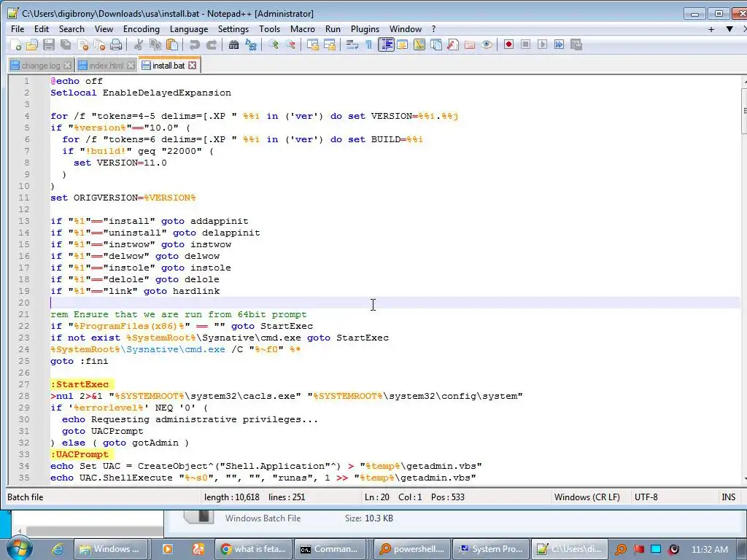Open the question mark help menu
Image resolution: width=747 pixels, height=560 pixels.
(433, 29)
